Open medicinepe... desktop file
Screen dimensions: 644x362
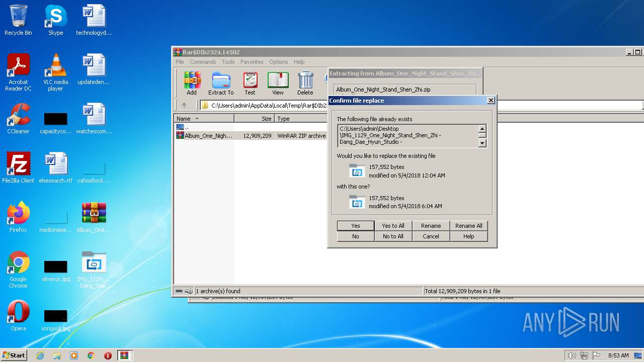(x=55, y=220)
